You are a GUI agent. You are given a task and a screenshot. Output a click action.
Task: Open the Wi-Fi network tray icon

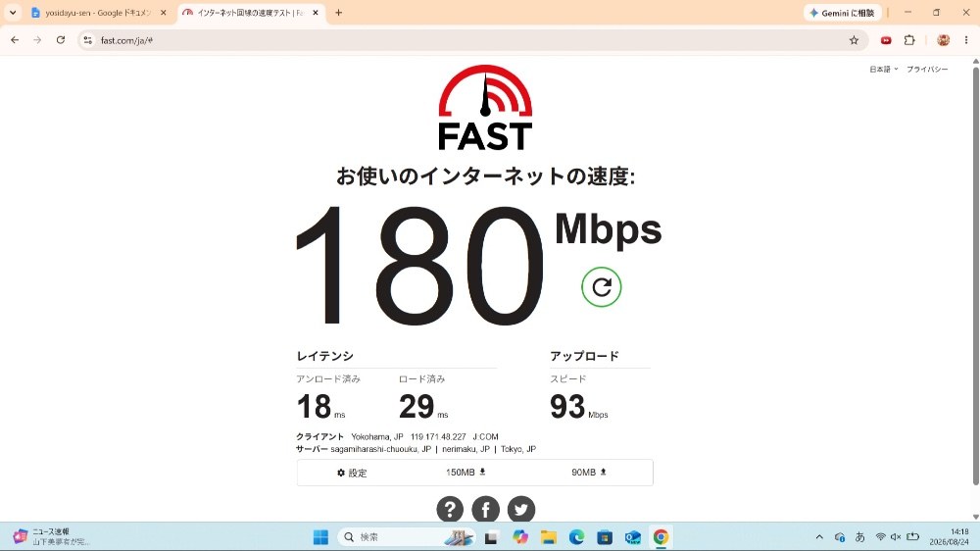(x=880, y=536)
